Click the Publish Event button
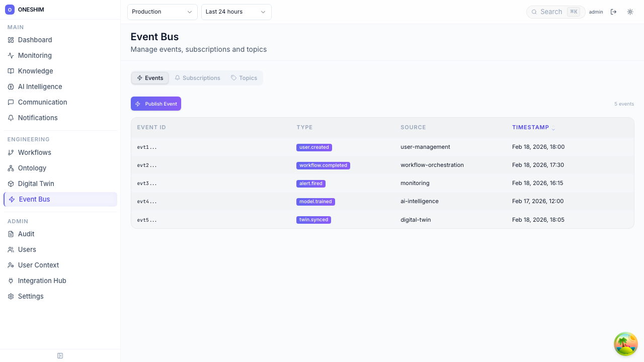644x362 pixels. point(156,104)
